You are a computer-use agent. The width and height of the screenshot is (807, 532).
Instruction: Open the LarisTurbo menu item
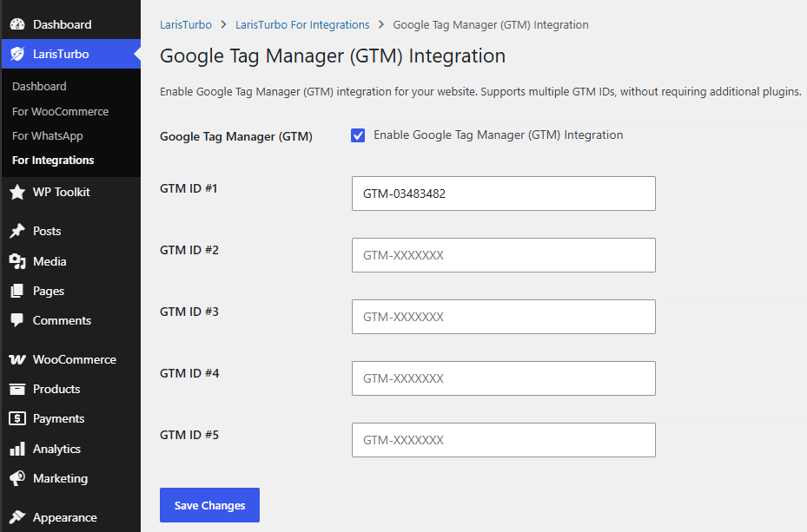pos(61,54)
